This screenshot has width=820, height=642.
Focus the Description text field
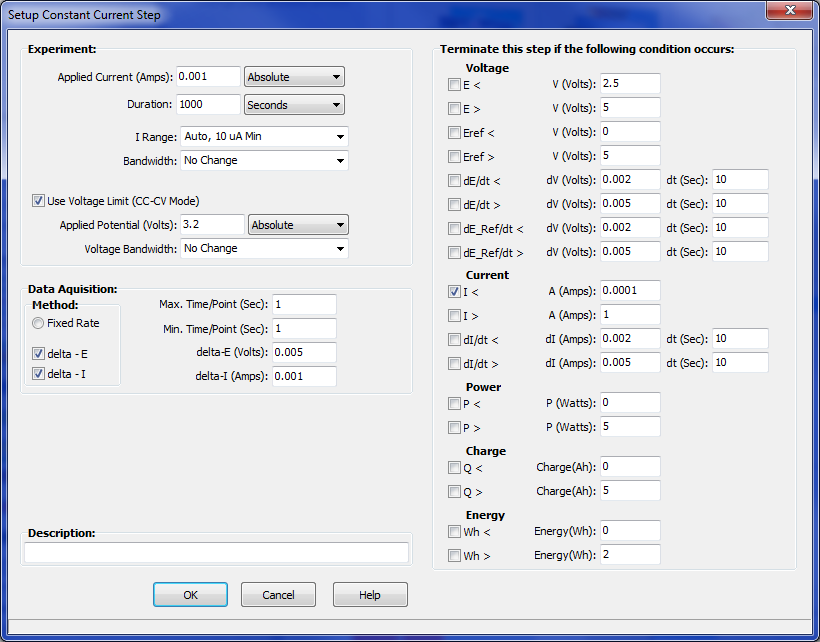(216, 553)
